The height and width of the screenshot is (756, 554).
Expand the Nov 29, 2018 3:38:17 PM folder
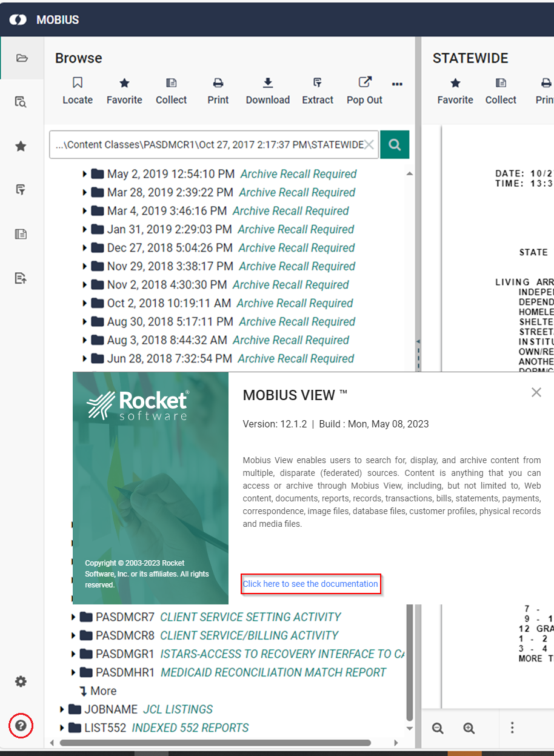click(x=85, y=267)
